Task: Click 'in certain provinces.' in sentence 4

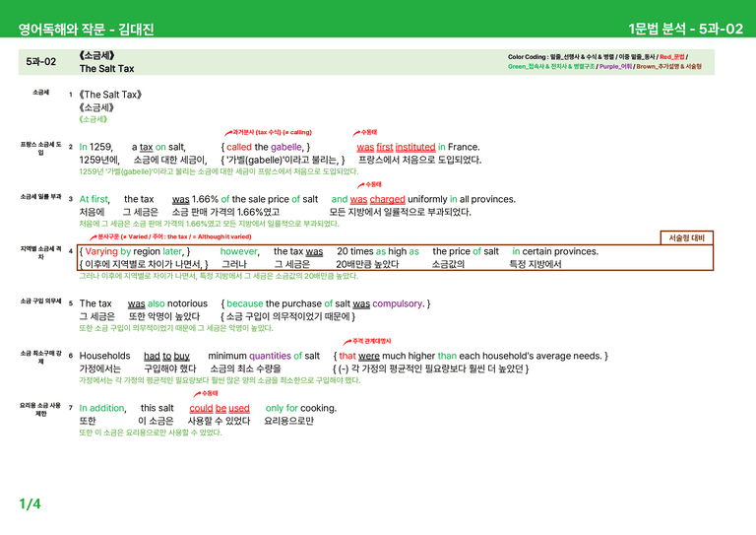Action: point(555,251)
